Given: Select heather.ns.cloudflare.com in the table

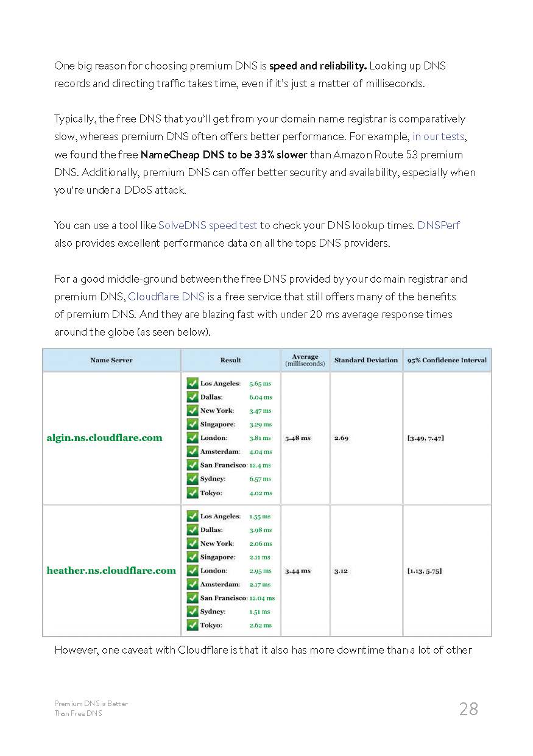Looking at the screenshot, I should coord(111,571).
